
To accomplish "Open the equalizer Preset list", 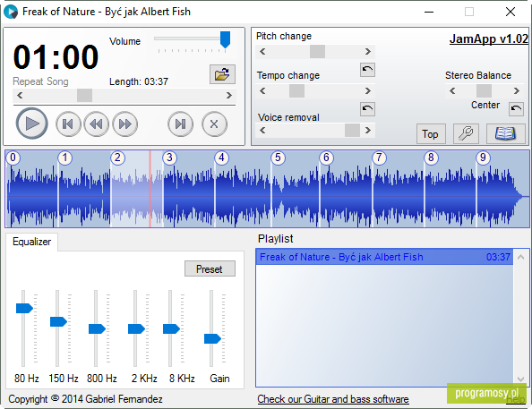I will pyautogui.click(x=210, y=268).
